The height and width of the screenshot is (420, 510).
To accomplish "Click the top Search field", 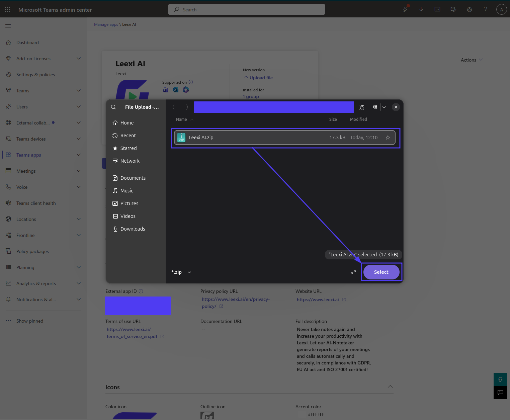I will coord(247,10).
